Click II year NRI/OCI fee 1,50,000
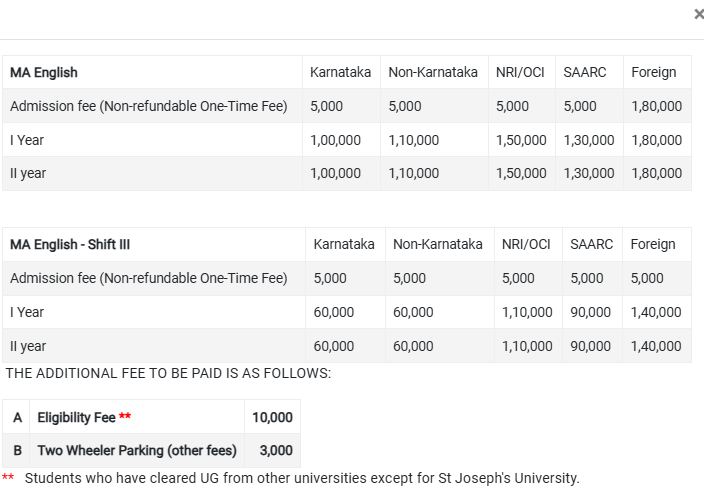This screenshot has width=704, height=500. tap(521, 174)
